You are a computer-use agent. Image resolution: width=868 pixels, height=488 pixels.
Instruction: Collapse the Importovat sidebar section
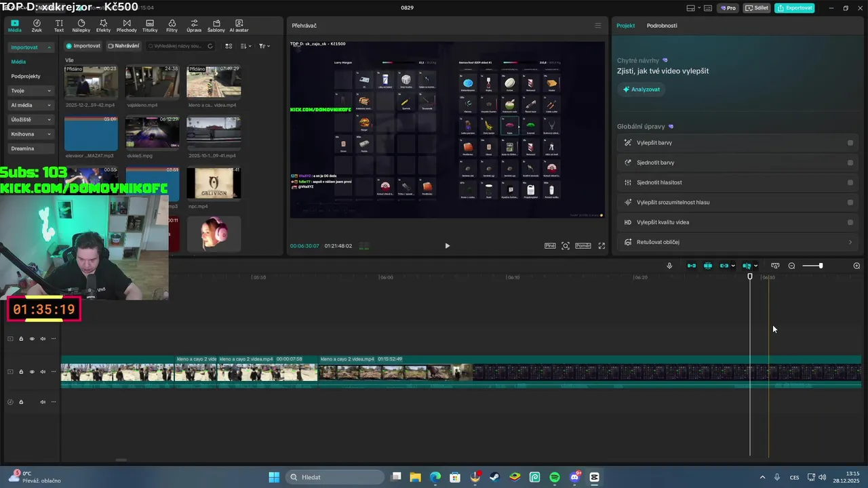pos(49,47)
